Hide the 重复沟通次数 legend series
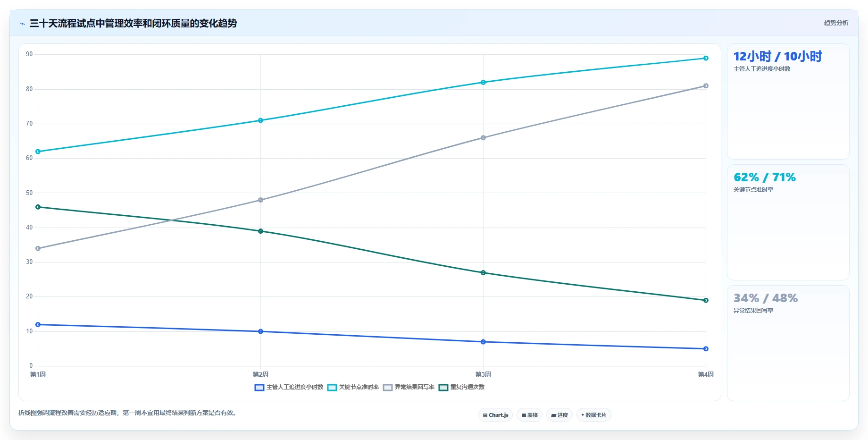Image resolution: width=868 pixels, height=440 pixels. tap(461, 387)
